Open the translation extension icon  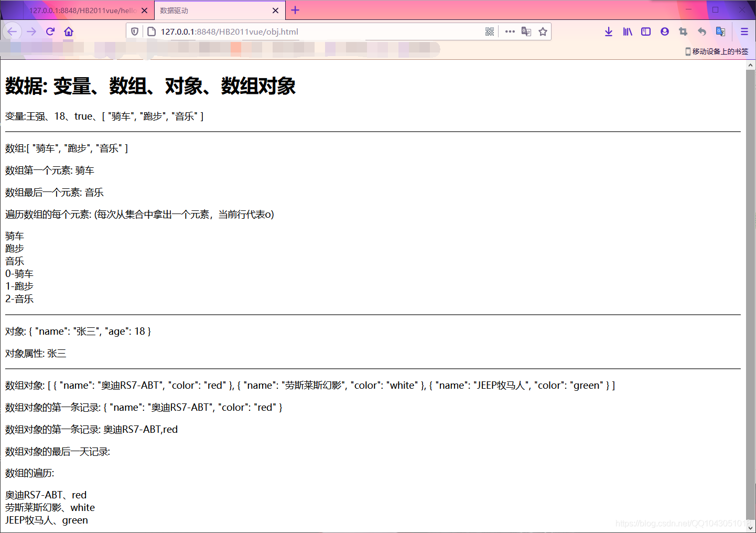click(721, 31)
